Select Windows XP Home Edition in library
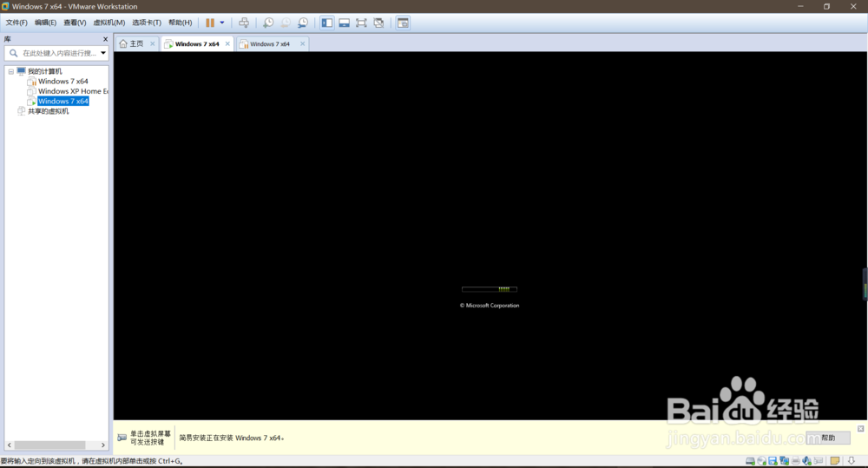The width and height of the screenshot is (868, 468). (x=73, y=91)
